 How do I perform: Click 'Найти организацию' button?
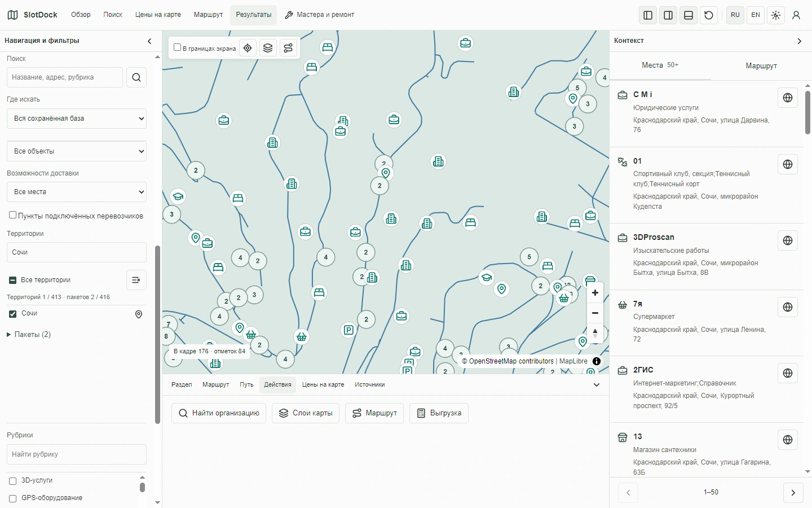point(219,413)
